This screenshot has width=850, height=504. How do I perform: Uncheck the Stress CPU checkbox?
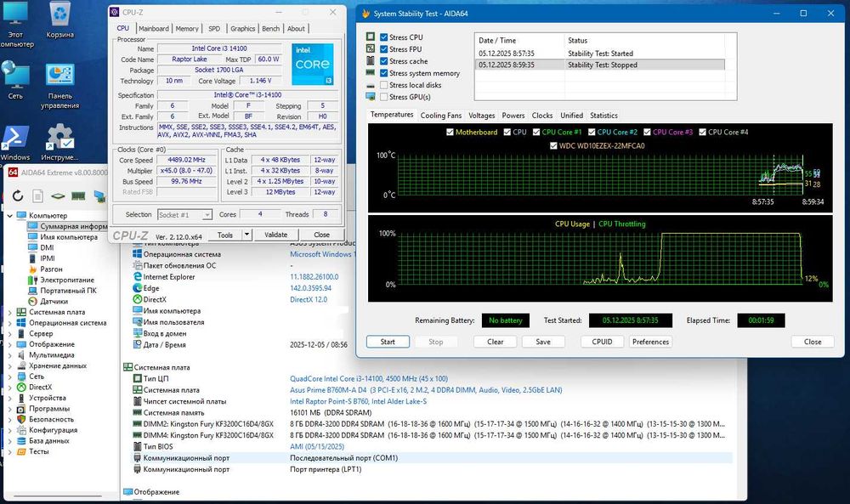click(x=384, y=37)
